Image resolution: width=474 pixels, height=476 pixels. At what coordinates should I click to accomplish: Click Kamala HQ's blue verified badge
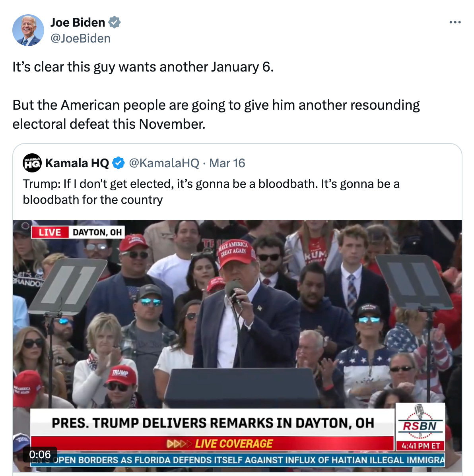pos(118,163)
